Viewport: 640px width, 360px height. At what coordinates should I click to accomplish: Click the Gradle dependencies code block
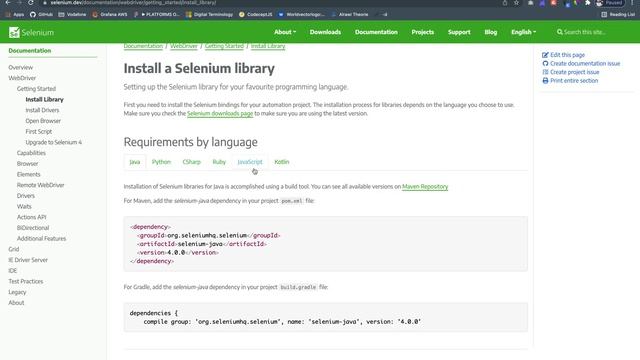325,317
